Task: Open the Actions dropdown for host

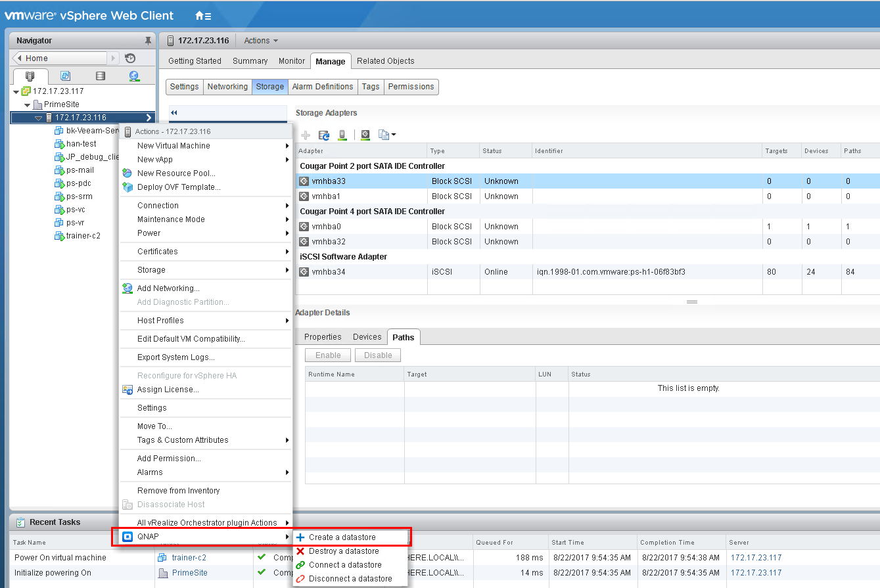Action: pyautogui.click(x=261, y=41)
